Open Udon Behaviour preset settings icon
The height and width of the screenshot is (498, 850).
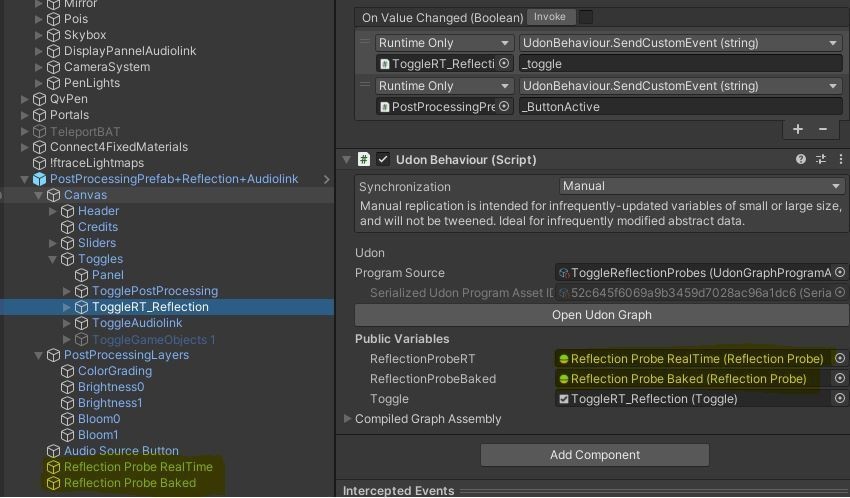821,159
